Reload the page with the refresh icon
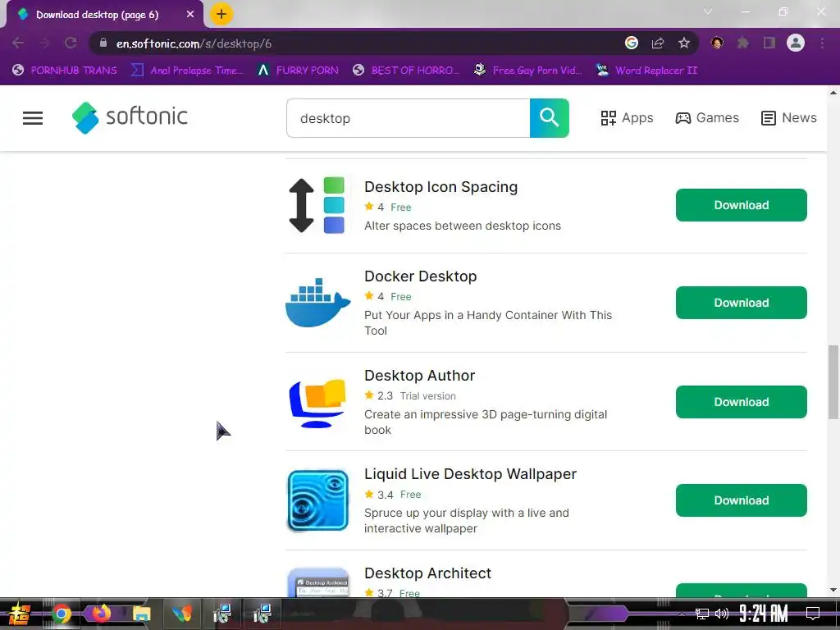The width and height of the screenshot is (840, 630). point(71,43)
